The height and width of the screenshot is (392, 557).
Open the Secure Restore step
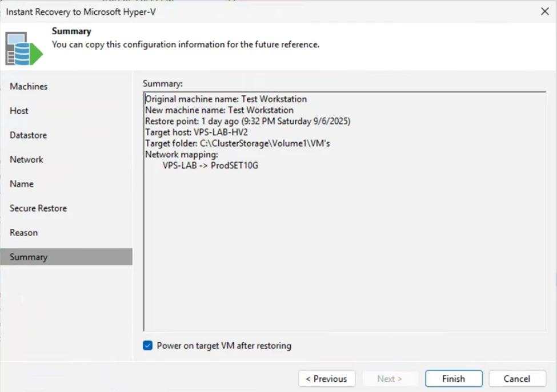tap(38, 208)
